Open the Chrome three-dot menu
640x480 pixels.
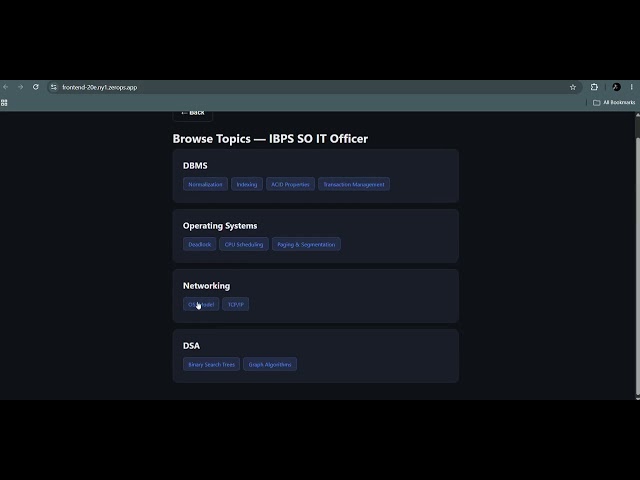pos(631,87)
